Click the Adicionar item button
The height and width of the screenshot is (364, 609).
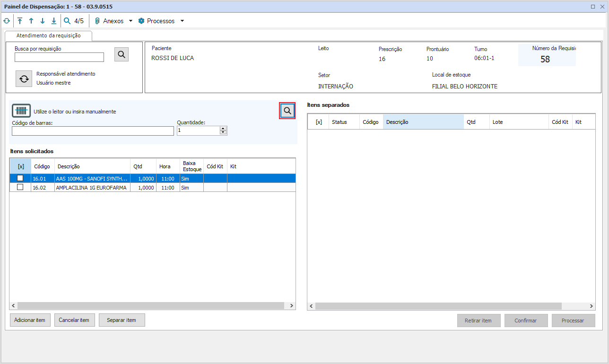tap(30, 320)
